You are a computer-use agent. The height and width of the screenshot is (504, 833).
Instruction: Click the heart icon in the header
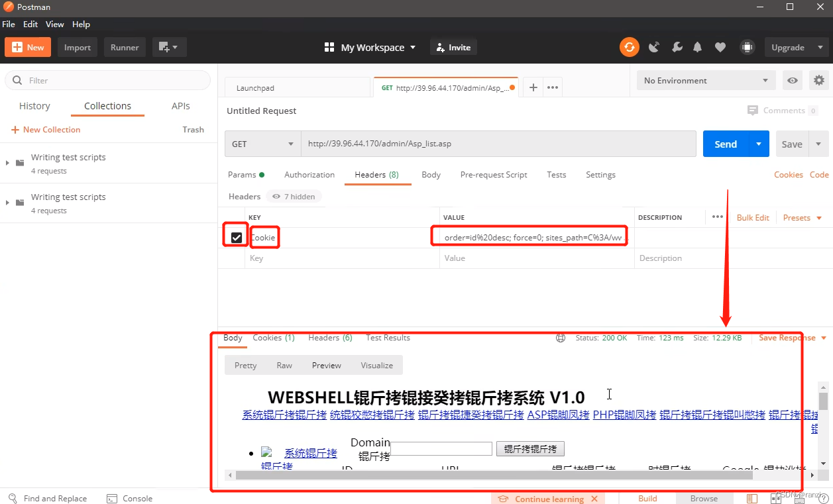pyautogui.click(x=720, y=47)
